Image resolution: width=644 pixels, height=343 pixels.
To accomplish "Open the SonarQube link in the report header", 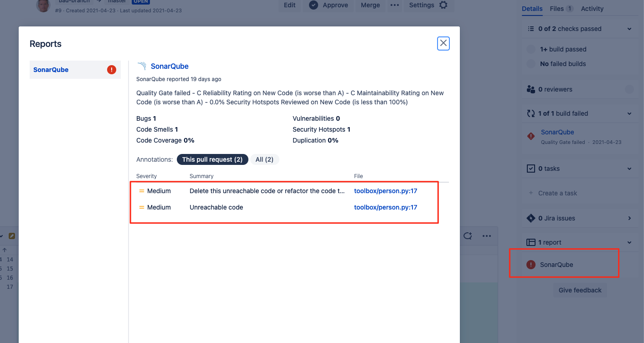I will pos(170,66).
